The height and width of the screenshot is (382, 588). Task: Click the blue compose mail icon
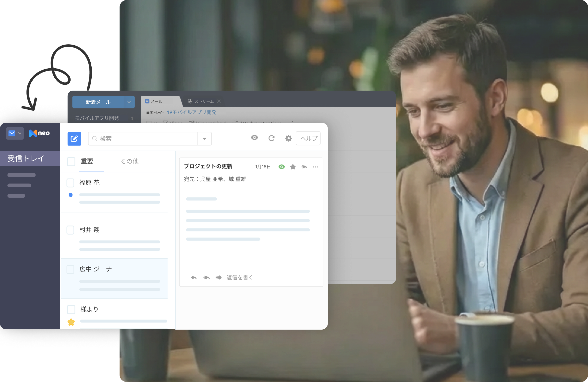[74, 139]
